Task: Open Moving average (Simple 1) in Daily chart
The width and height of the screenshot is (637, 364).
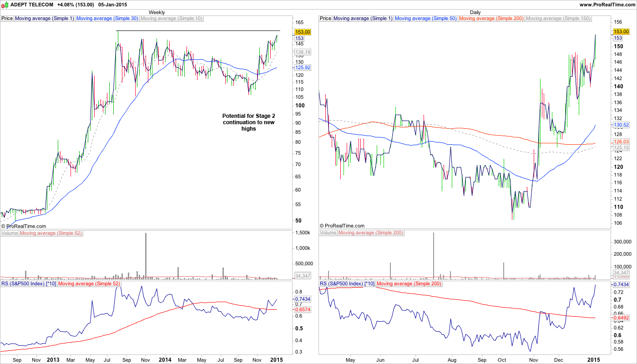Action: coord(363,19)
